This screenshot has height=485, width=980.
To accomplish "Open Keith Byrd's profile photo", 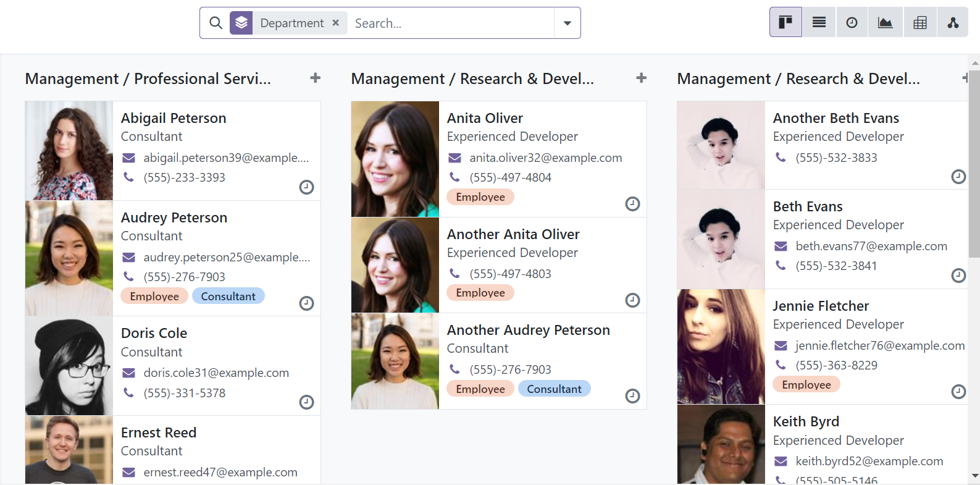I will (x=721, y=445).
